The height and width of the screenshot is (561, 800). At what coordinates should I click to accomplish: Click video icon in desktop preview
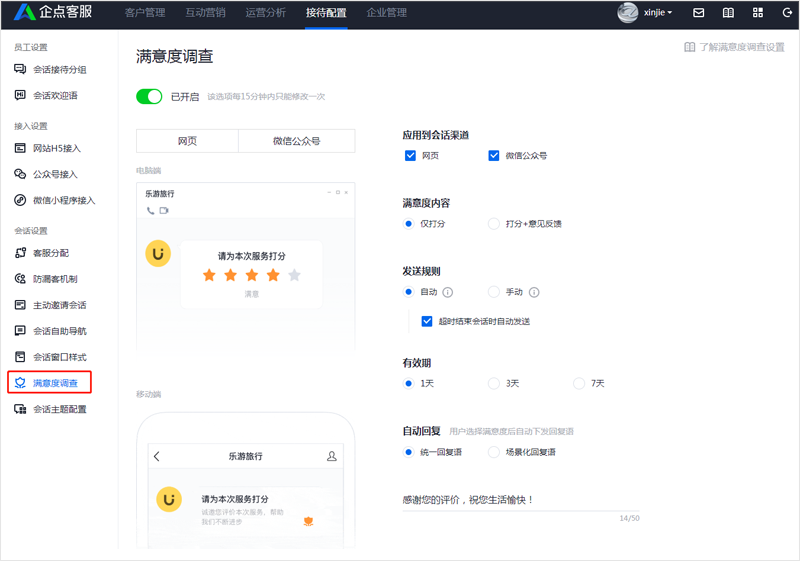click(164, 210)
